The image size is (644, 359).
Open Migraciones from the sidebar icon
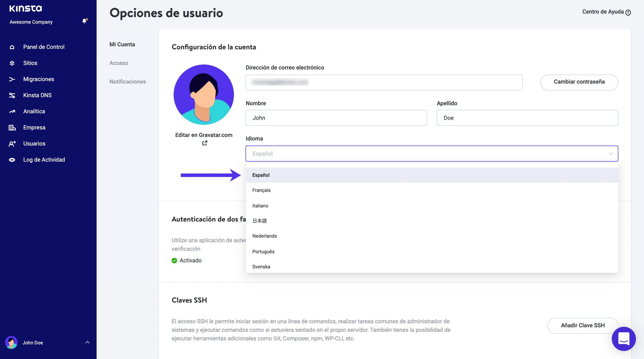pos(12,79)
